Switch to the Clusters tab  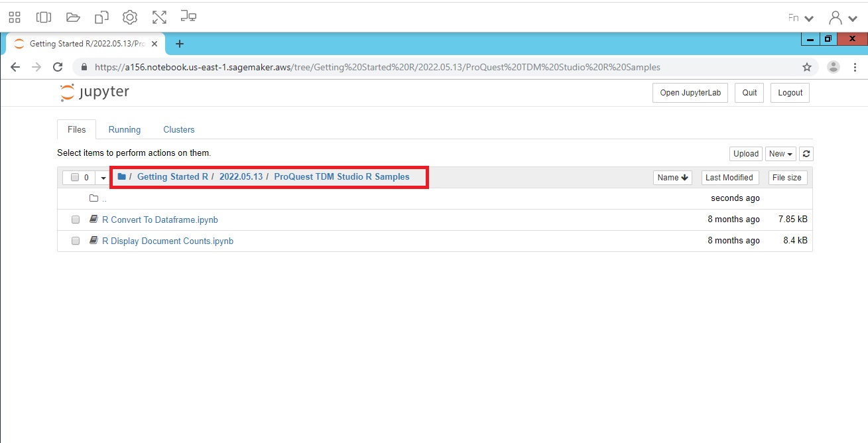tap(179, 130)
